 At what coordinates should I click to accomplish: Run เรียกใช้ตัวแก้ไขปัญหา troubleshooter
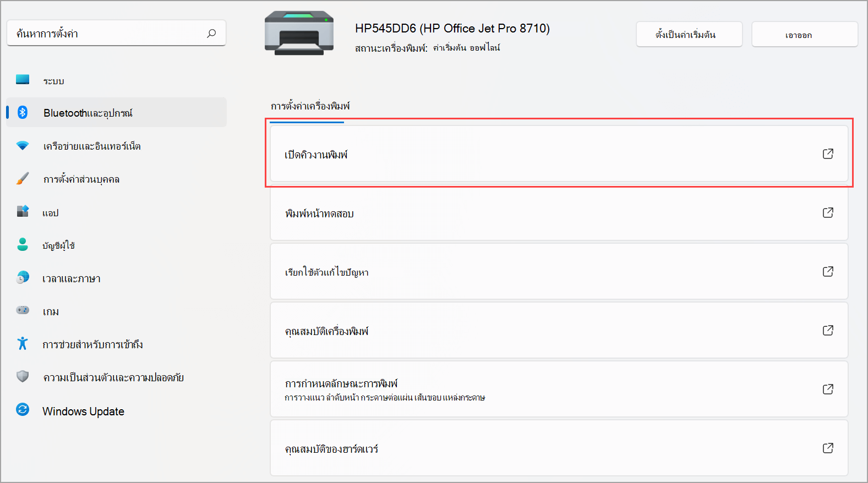tap(559, 272)
